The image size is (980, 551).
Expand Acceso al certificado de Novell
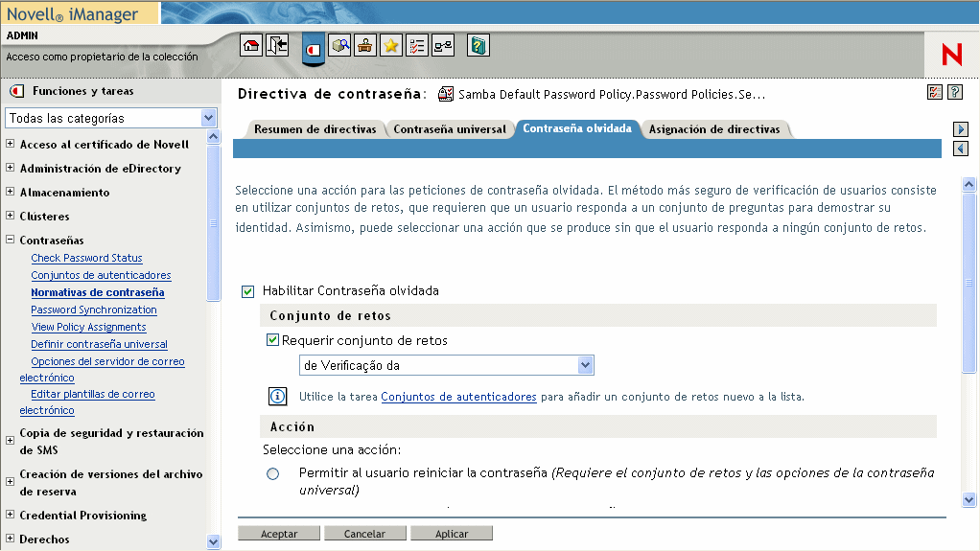pyautogui.click(x=10, y=144)
